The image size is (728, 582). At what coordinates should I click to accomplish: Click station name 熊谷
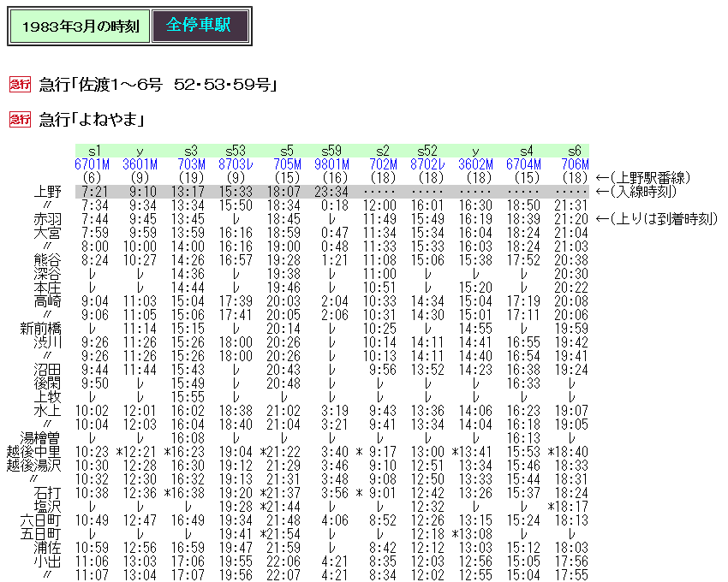click(47, 260)
